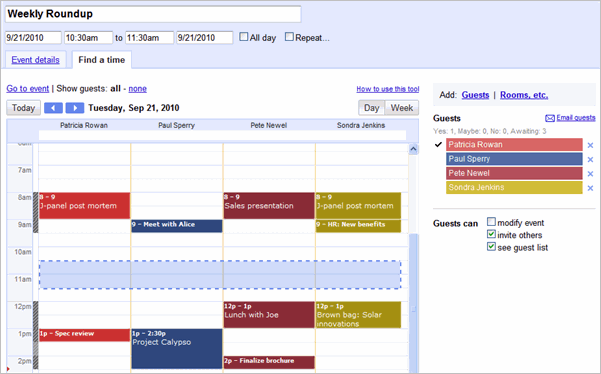Open Spec review event

pos(84,335)
